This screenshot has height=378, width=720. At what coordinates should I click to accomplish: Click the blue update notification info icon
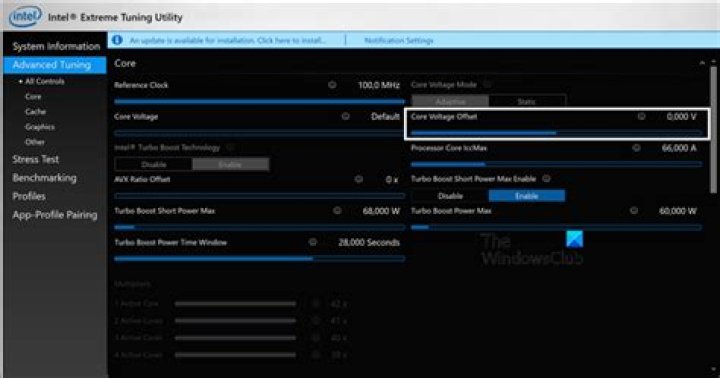(x=118, y=40)
